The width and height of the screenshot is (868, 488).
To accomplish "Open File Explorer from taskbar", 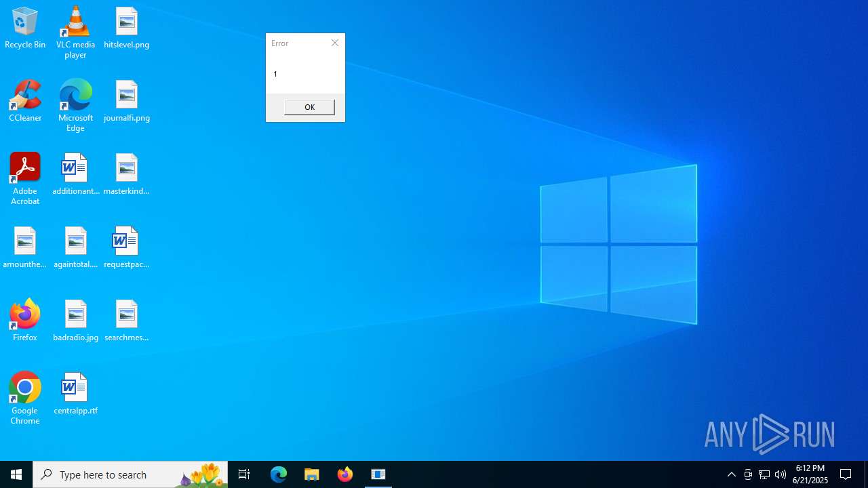I will point(312,474).
